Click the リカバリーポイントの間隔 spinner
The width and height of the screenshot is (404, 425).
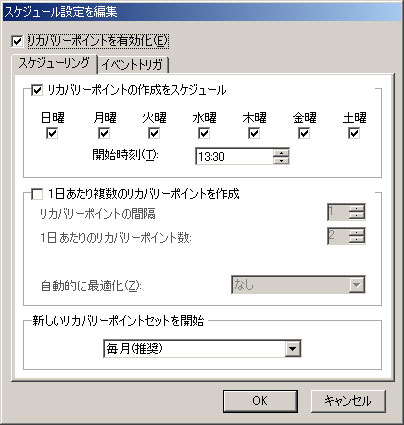(x=346, y=212)
